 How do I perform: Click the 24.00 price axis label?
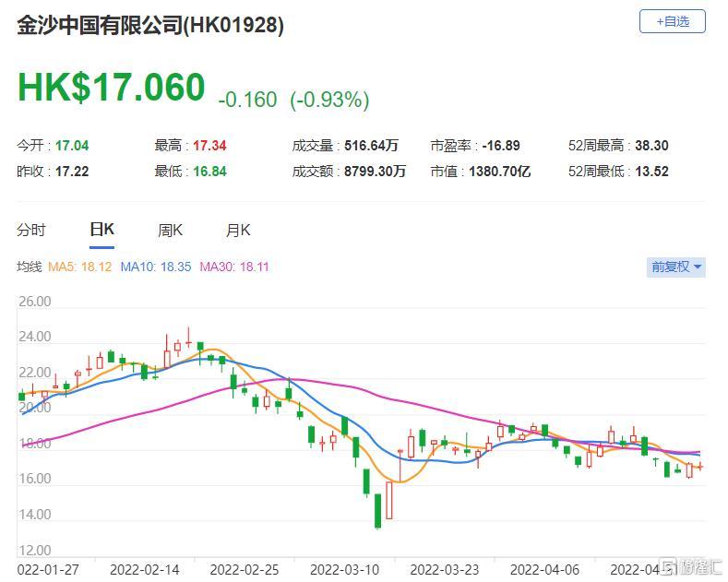tap(35, 337)
